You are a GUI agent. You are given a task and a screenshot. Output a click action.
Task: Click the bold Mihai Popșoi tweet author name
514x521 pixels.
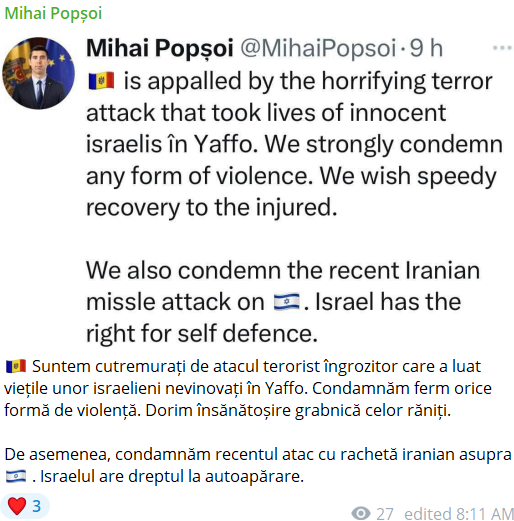tap(160, 48)
